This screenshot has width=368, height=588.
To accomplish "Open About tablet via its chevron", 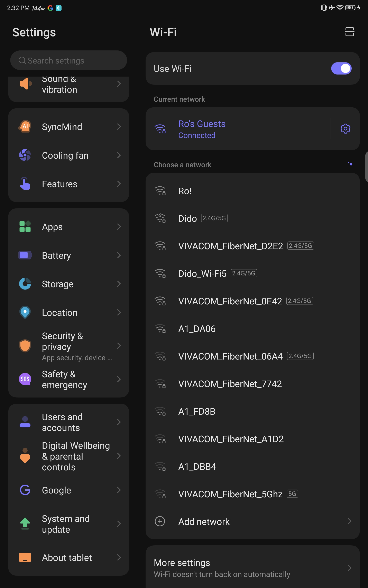I will pyautogui.click(x=119, y=557).
